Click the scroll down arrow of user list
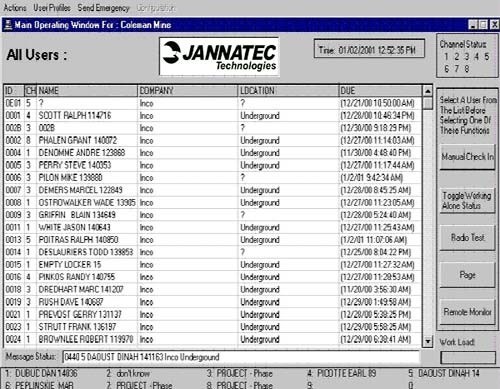 [x=427, y=341]
